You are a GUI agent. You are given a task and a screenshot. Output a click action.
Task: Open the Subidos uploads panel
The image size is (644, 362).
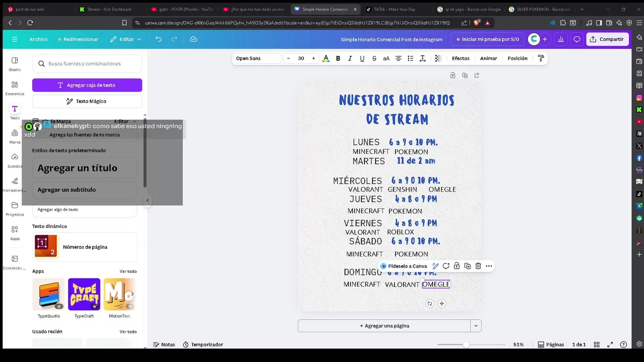[x=15, y=161]
